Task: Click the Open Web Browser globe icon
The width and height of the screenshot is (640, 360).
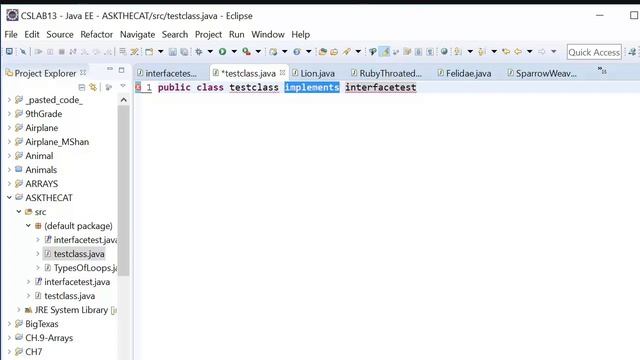Action: click(x=444, y=51)
